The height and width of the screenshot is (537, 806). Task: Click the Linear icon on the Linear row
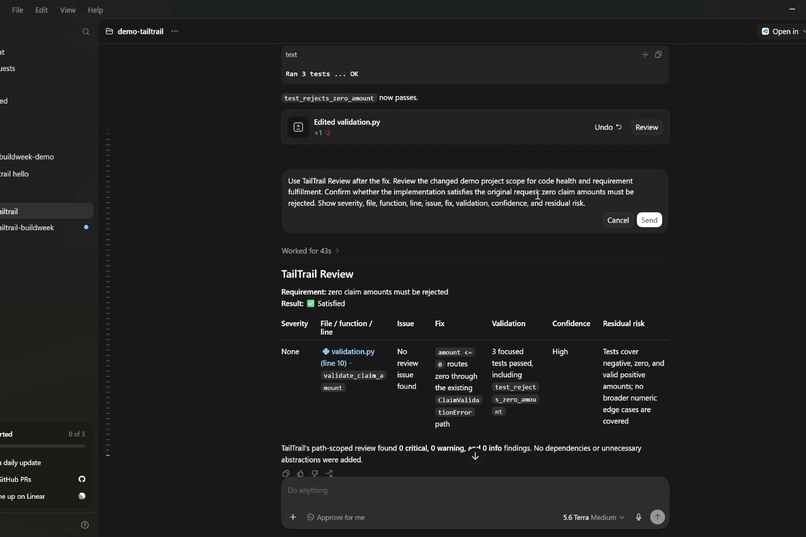[x=82, y=496]
